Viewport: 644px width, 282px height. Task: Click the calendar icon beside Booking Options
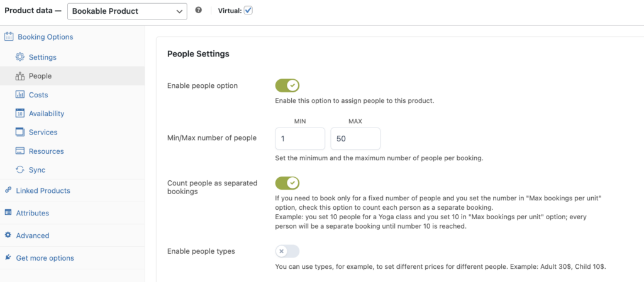point(9,37)
